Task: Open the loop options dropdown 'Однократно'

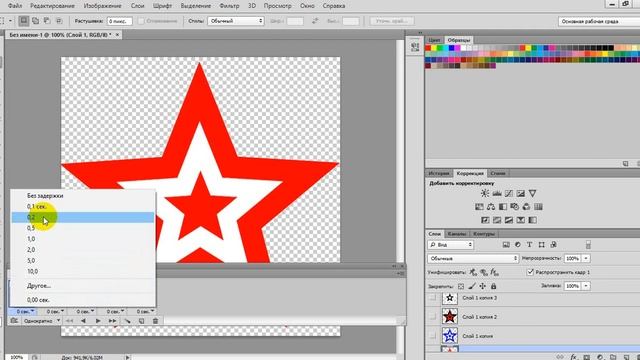Action: click(41, 321)
